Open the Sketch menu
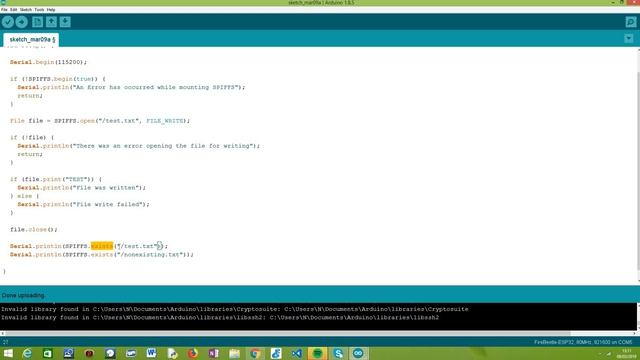 point(26,9)
